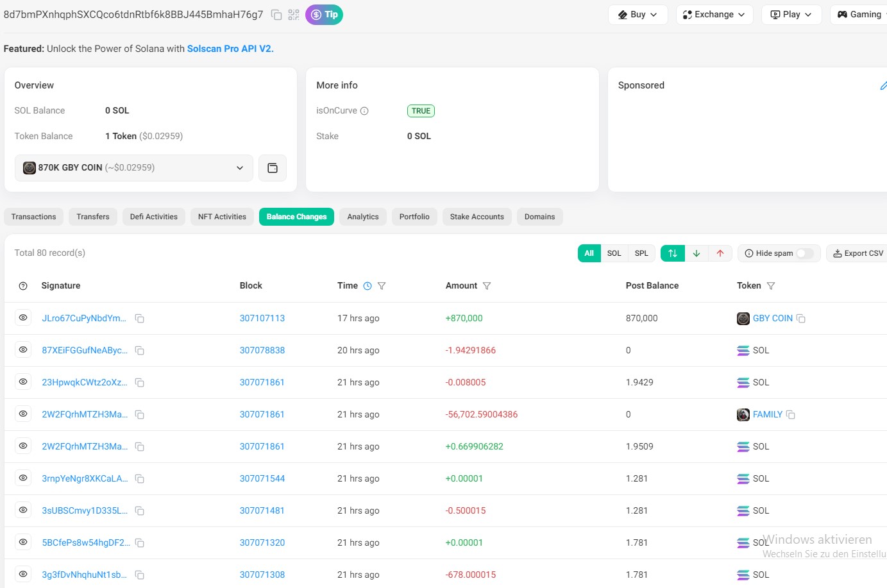
Task: Open wallet portfolio icon beside token dropdown
Action: [x=273, y=168]
